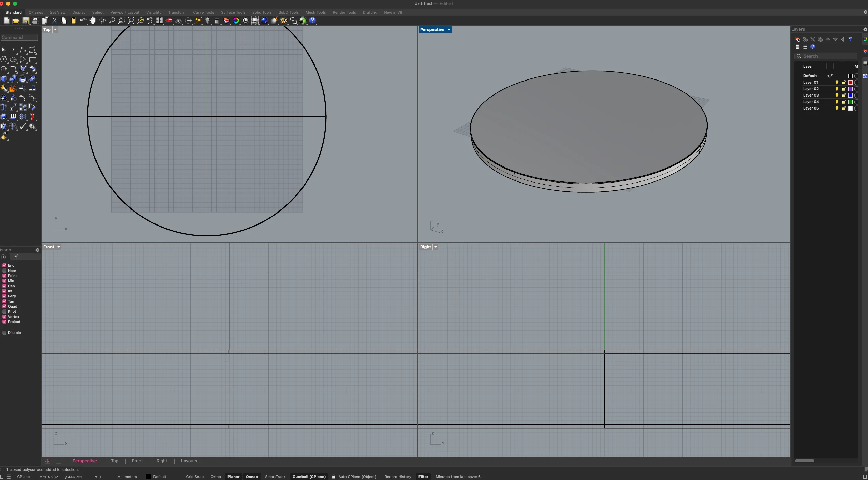The width and height of the screenshot is (868, 480).
Task: Toggle the Cen osnap checkbox
Action: [4, 286]
